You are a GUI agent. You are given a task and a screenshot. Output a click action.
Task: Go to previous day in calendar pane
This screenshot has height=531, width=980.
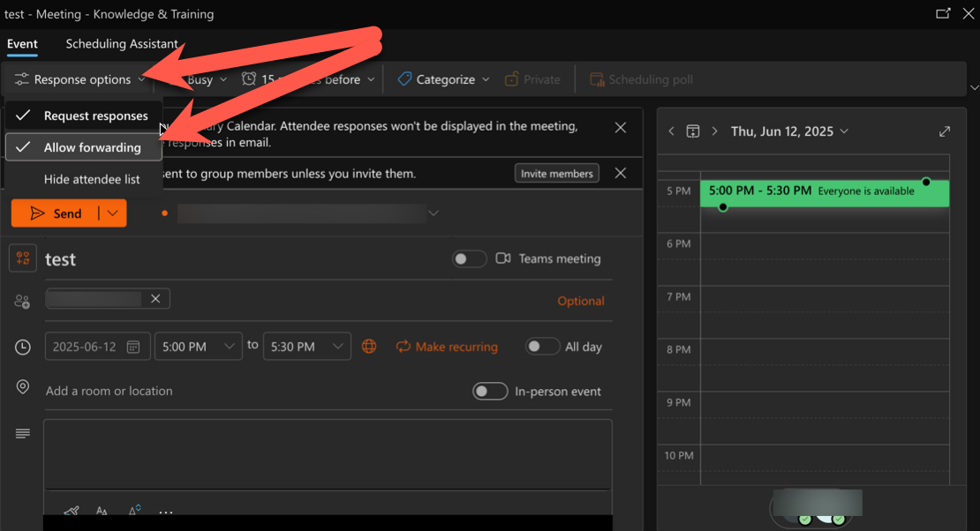671,131
